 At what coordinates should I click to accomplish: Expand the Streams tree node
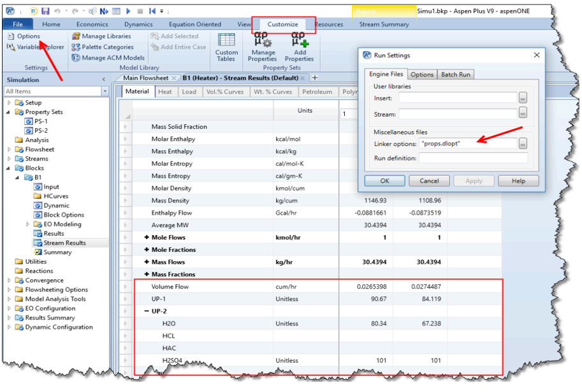click(10, 159)
